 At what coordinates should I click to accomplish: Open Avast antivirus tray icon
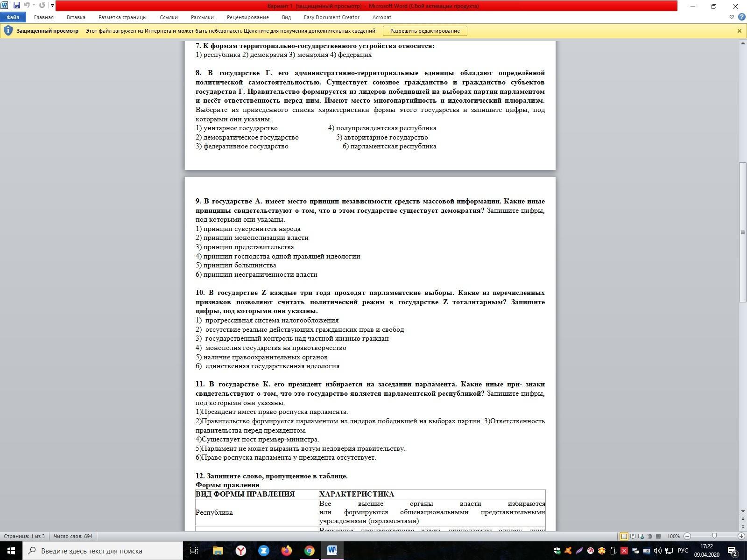pos(568,551)
